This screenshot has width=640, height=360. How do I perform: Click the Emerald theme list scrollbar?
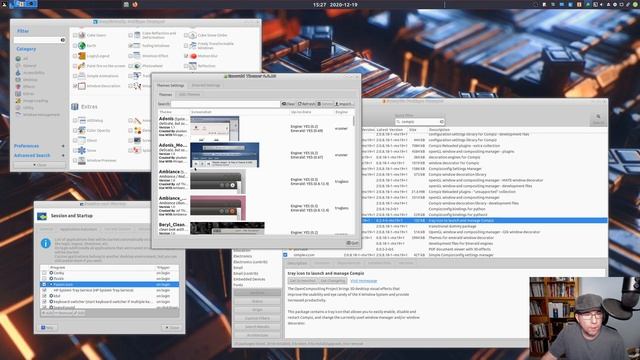coord(353,121)
